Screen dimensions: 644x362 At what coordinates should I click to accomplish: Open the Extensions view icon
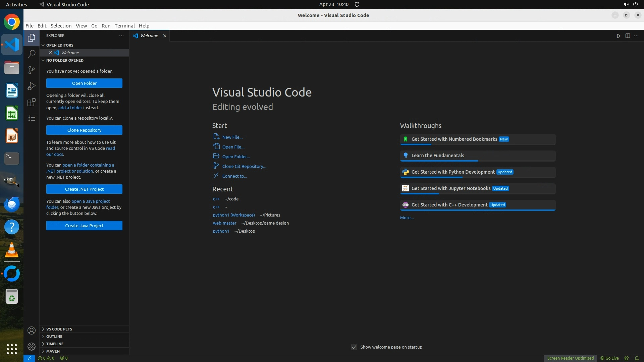(32, 102)
